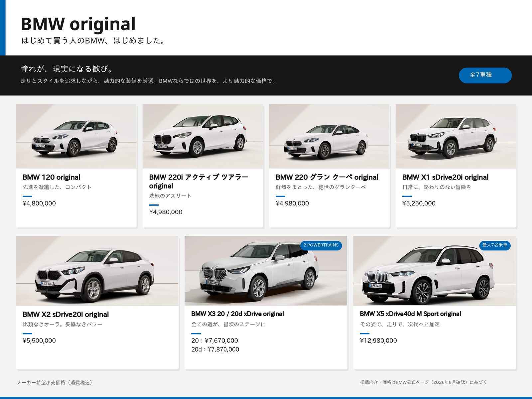Click banner headline 憧れが、現実になる歓び。

(67, 69)
